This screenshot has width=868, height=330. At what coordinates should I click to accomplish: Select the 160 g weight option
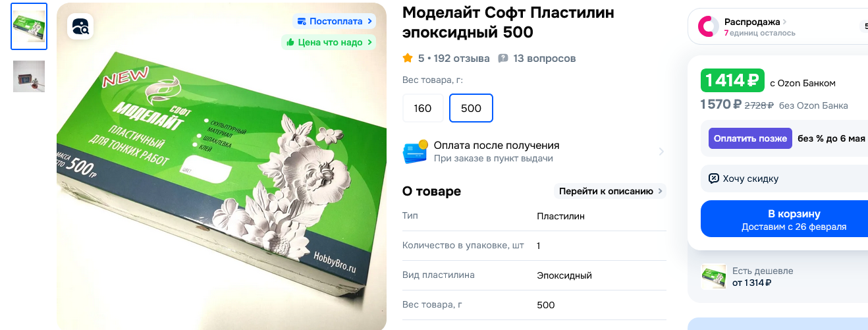pyautogui.click(x=423, y=108)
